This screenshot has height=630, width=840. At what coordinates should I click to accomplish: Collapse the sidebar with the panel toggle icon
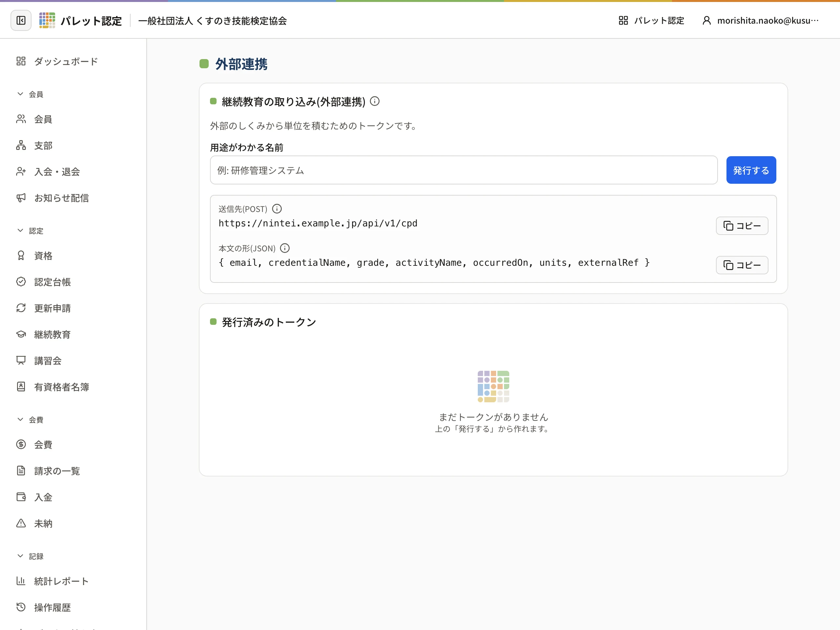pos(21,20)
